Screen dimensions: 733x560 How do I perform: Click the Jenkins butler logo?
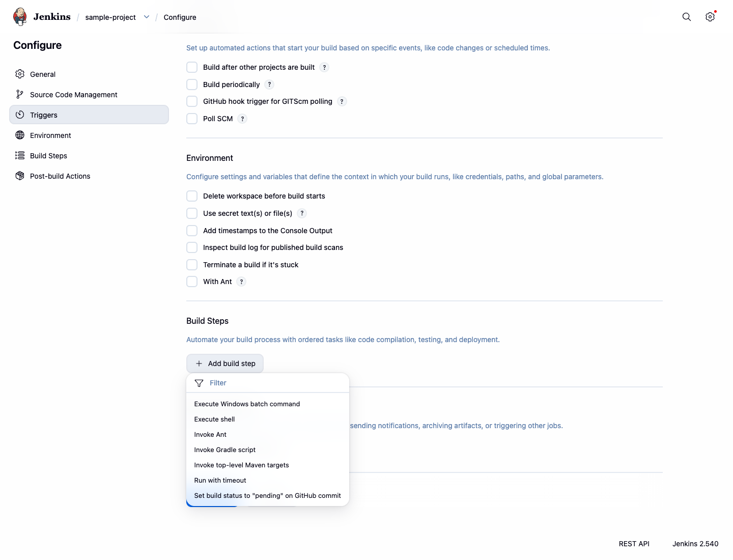pos(20,17)
